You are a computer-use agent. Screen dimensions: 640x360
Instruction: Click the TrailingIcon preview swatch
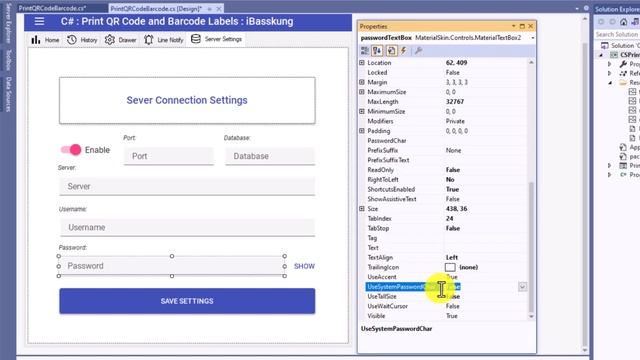(x=450, y=267)
